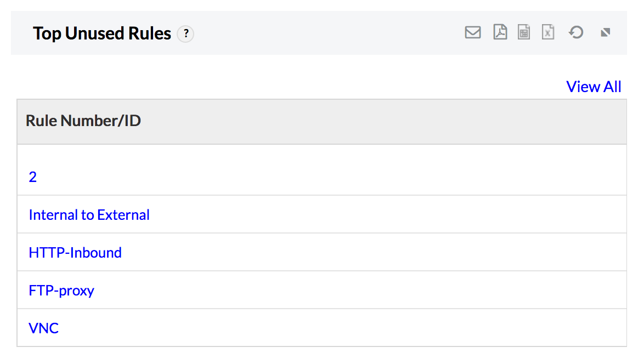638x364 pixels.
Task: Open the HTTP-Inbound rule link
Action: [75, 253]
